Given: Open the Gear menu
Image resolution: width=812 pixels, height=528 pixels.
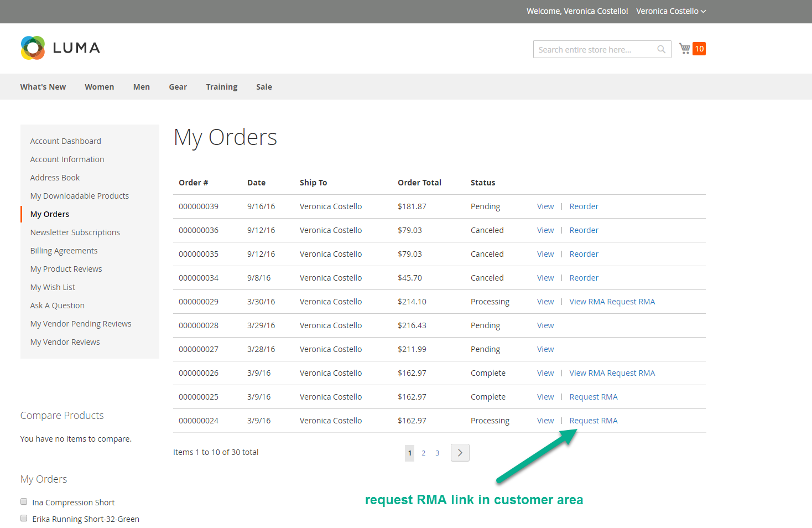Looking at the screenshot, I should (178, 87).
